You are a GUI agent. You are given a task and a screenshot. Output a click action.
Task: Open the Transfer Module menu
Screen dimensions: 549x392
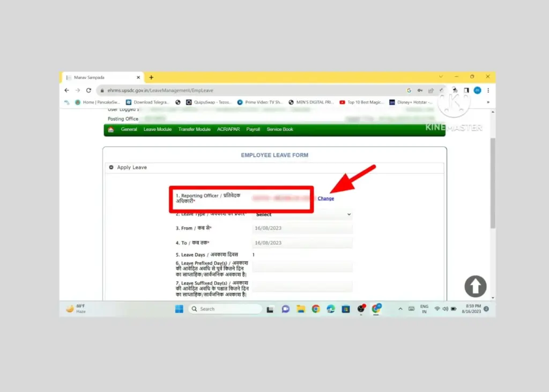pyautogui.click(x=194, y=129)
